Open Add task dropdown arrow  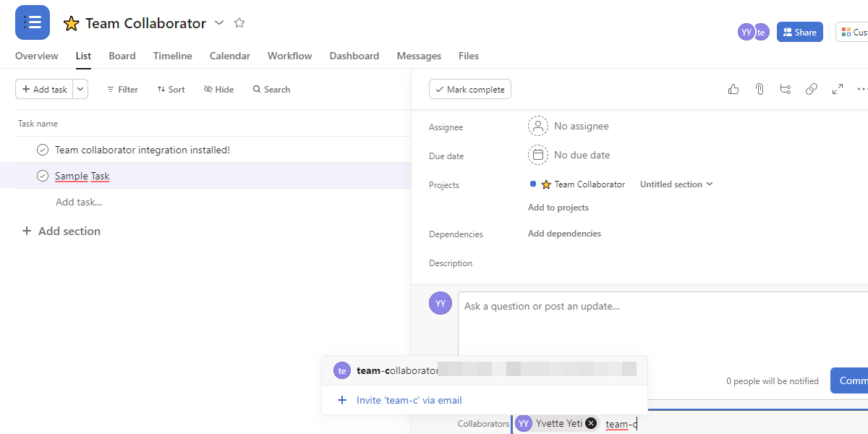pyautogui.click(x=80, y=89)
